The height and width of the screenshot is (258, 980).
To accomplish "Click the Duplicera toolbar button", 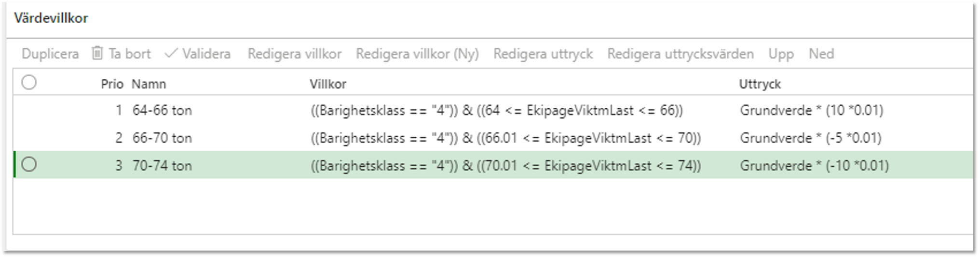I will point(50,54).
